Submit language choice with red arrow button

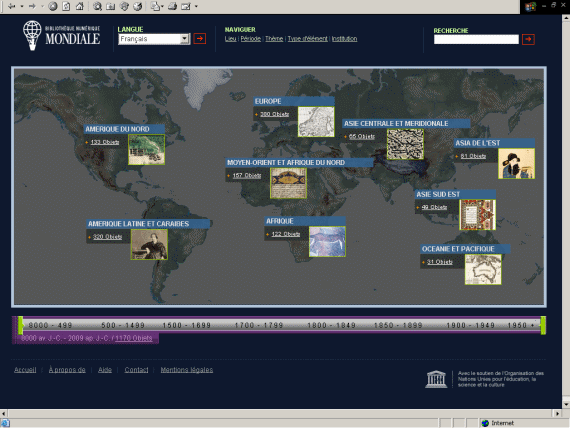point(200,39)
